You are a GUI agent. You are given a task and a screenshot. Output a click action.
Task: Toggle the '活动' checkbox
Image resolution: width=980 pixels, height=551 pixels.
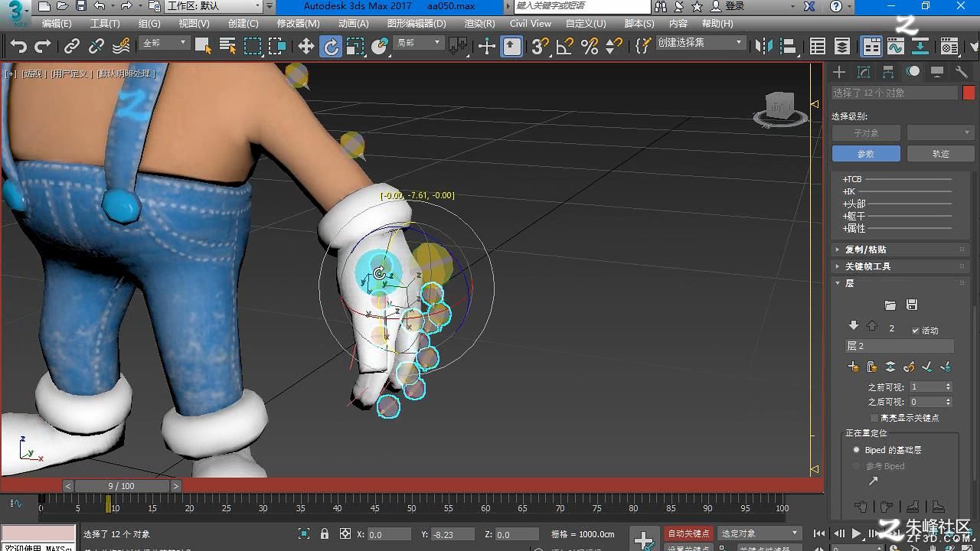tap(916, 331)
